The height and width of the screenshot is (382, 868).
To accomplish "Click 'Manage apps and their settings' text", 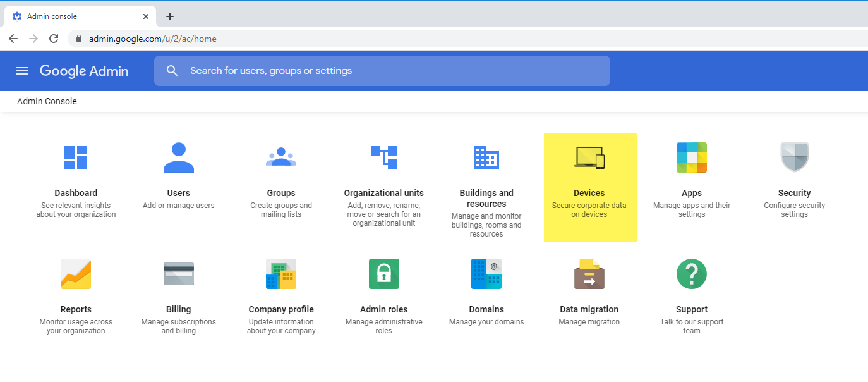I will (x=692, y=210).
